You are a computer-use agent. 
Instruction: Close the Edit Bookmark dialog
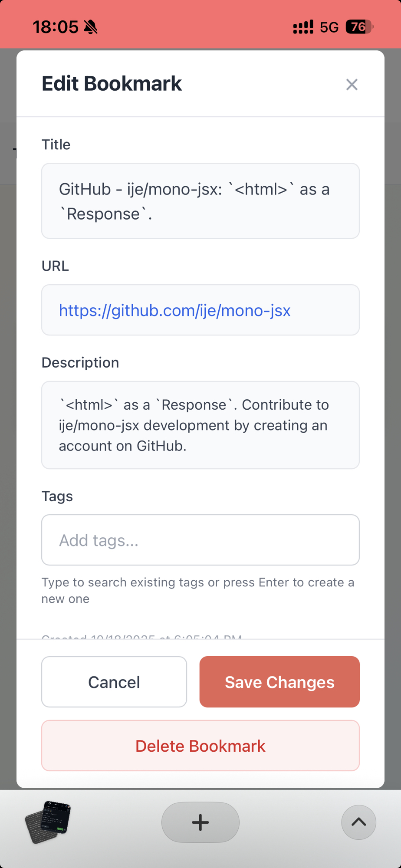[352, 84]
